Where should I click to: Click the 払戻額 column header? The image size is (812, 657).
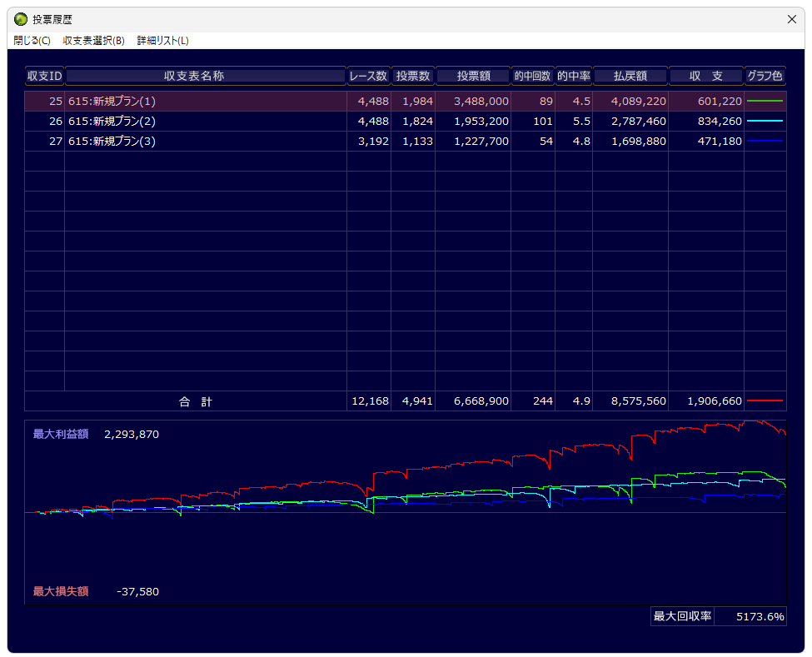tap(630, 76)
